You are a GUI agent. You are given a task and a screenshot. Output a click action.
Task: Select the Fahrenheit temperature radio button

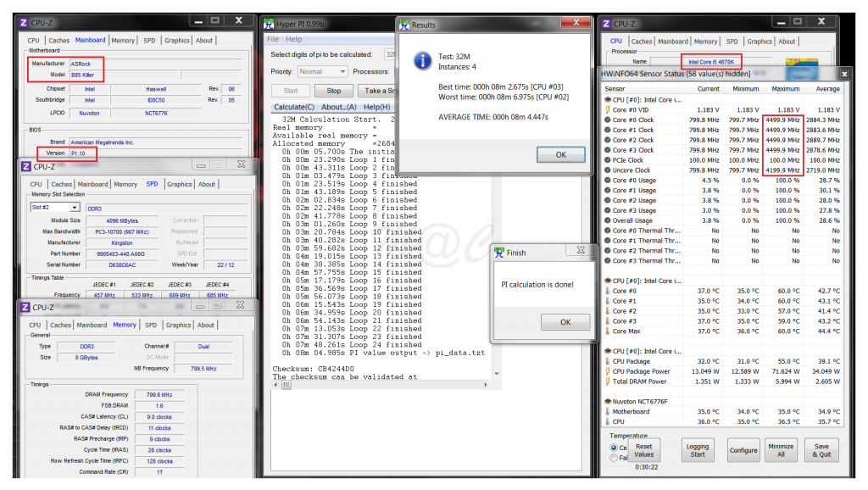click(x=614, y=458)
